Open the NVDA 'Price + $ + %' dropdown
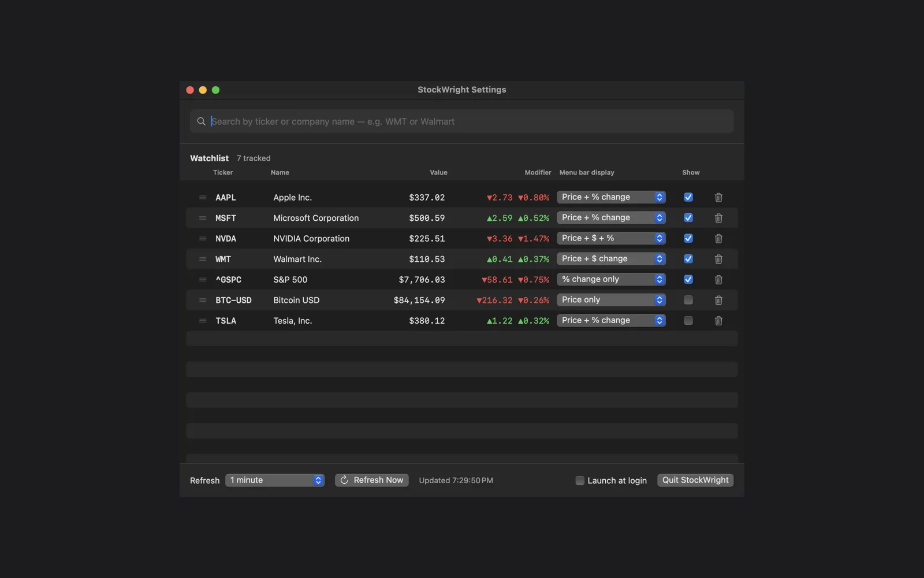 611,238
